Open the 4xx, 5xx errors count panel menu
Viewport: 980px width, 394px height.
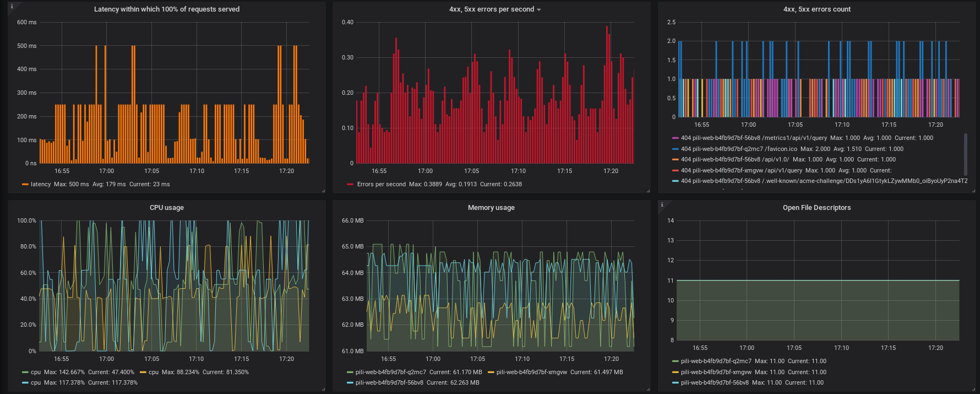click(816, 9)
